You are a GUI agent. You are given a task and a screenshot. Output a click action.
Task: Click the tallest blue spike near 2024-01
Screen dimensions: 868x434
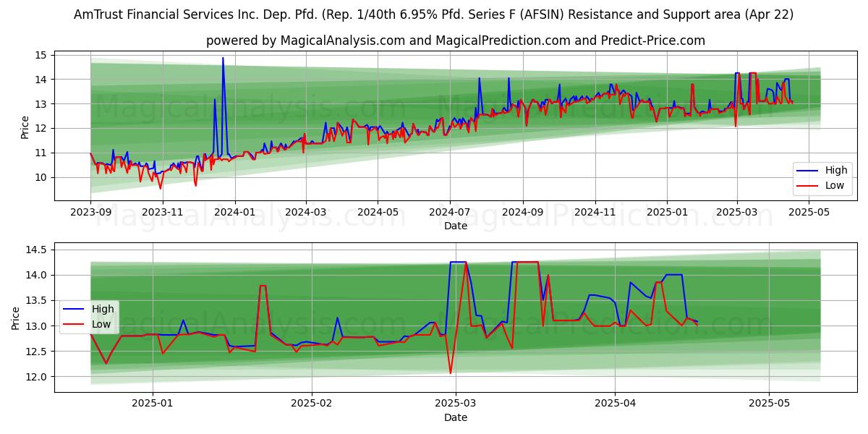(x=223, y=59)
